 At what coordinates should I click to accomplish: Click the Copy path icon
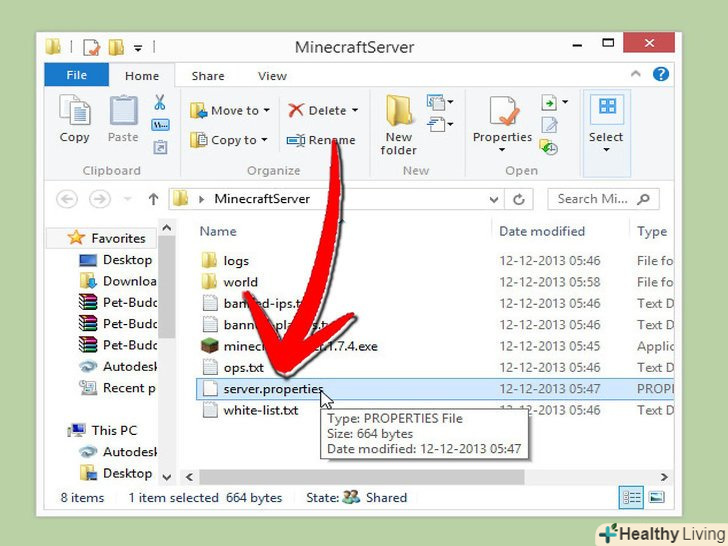pyautogui.click(x=160, y=125)
